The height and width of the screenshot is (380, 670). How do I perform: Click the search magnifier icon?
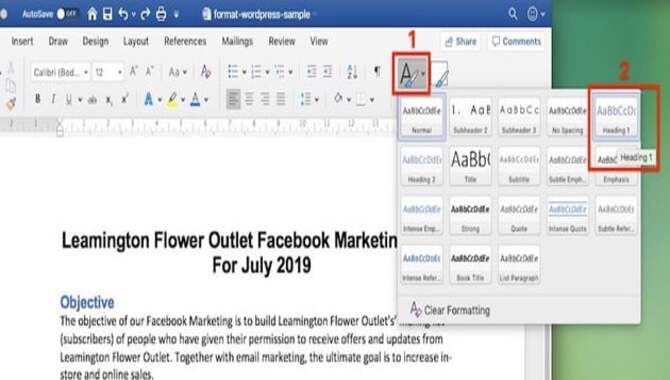pyautogui.click(x=513, y=14)
